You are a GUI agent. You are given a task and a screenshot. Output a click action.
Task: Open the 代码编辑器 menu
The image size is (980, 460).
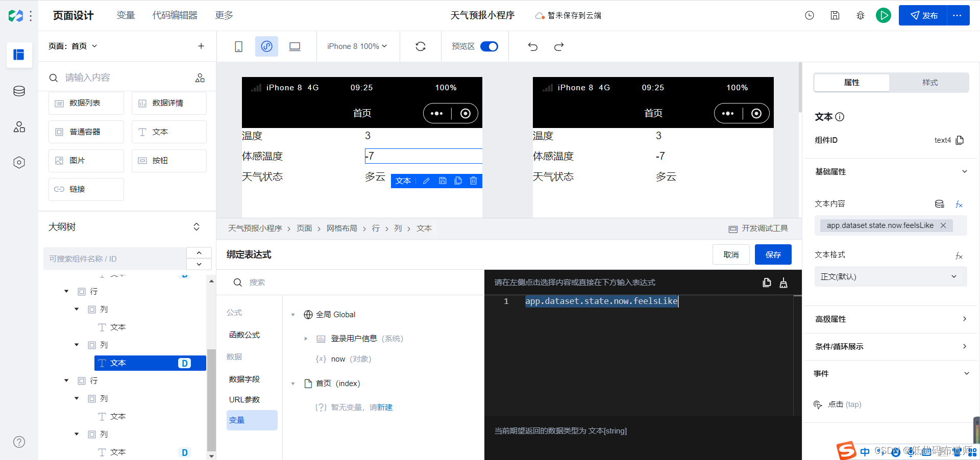pyautogui.click(x=175, y=15)
